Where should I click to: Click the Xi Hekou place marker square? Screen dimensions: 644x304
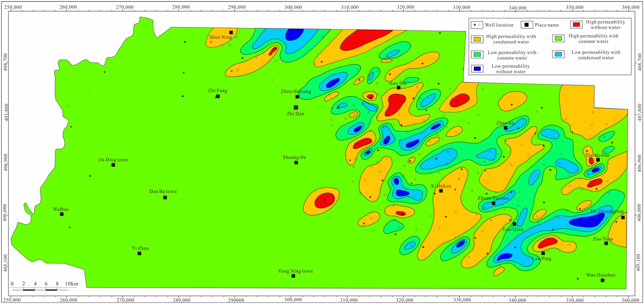pyautogui.click(x=441, y=191)
